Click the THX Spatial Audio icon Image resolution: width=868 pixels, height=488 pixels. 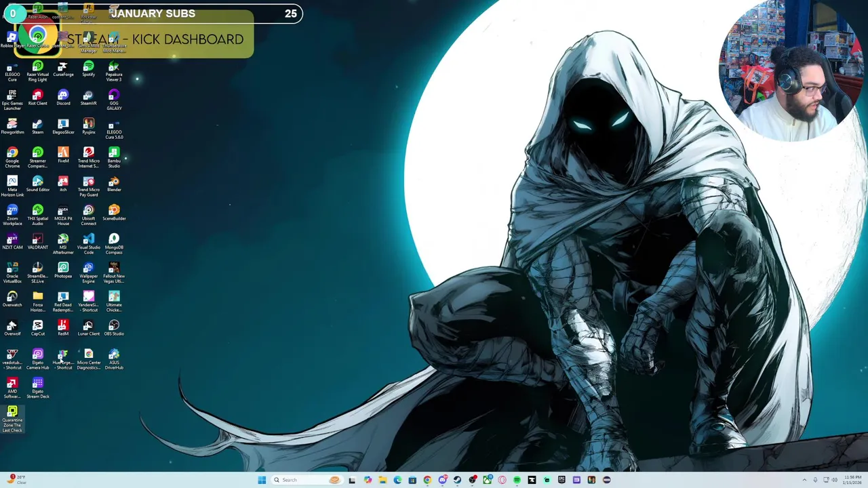38,216
